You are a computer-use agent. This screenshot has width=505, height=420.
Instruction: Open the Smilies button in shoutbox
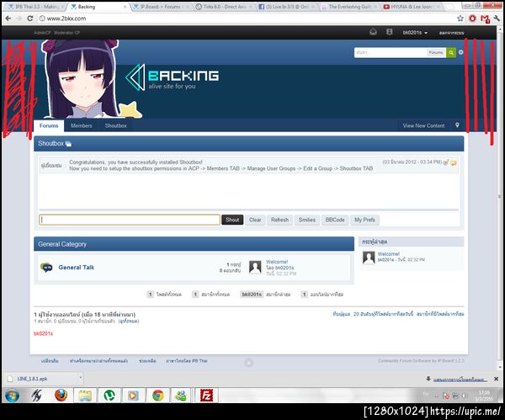(307, 220)
